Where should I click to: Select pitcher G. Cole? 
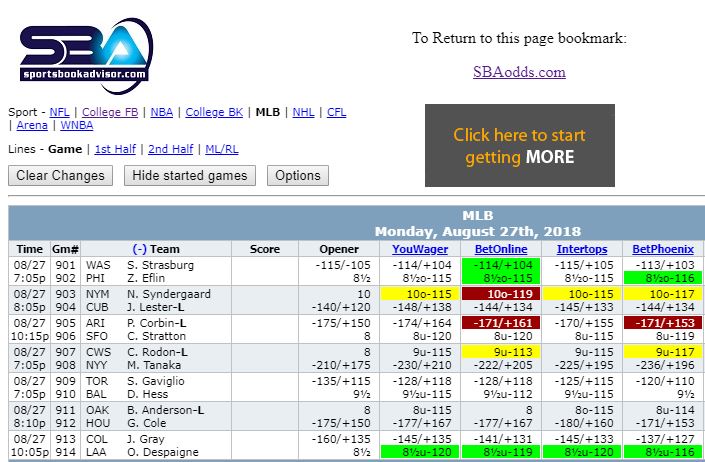tap(147, 423)
